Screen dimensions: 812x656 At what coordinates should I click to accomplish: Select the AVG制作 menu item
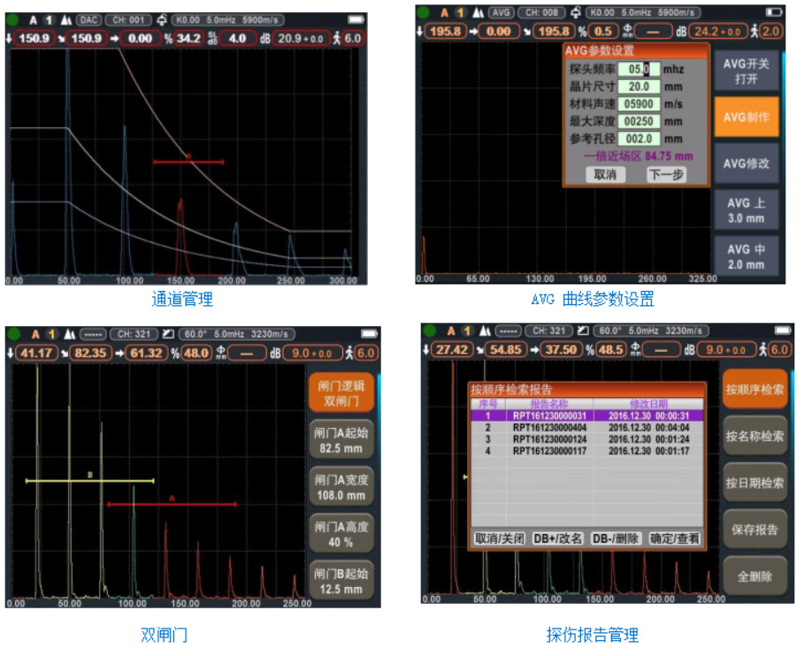click(x=747, y=117)
